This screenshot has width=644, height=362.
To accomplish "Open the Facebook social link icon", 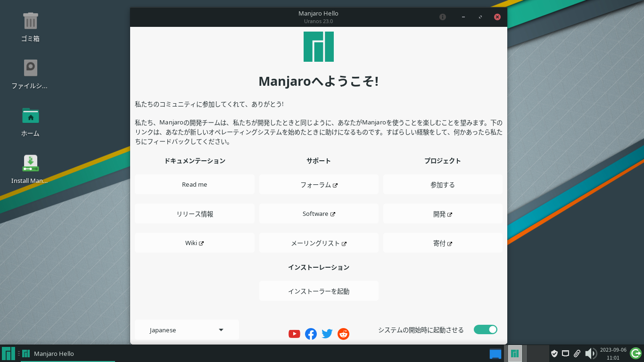I will [311, 334].
